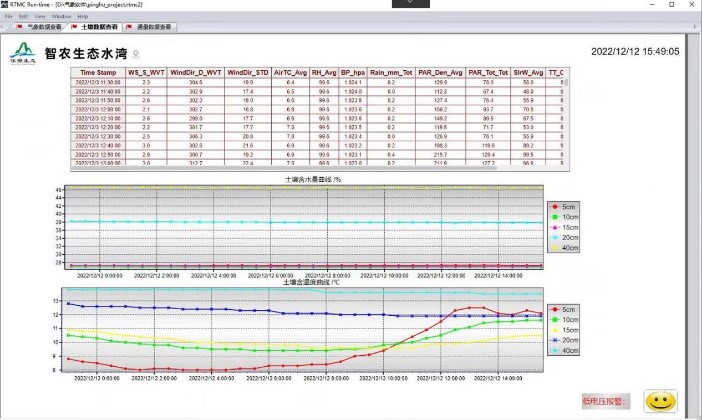The image size is (702, 420).
Task: Click the AirTC_Avg column header
Action: click(x=290, y=73)
